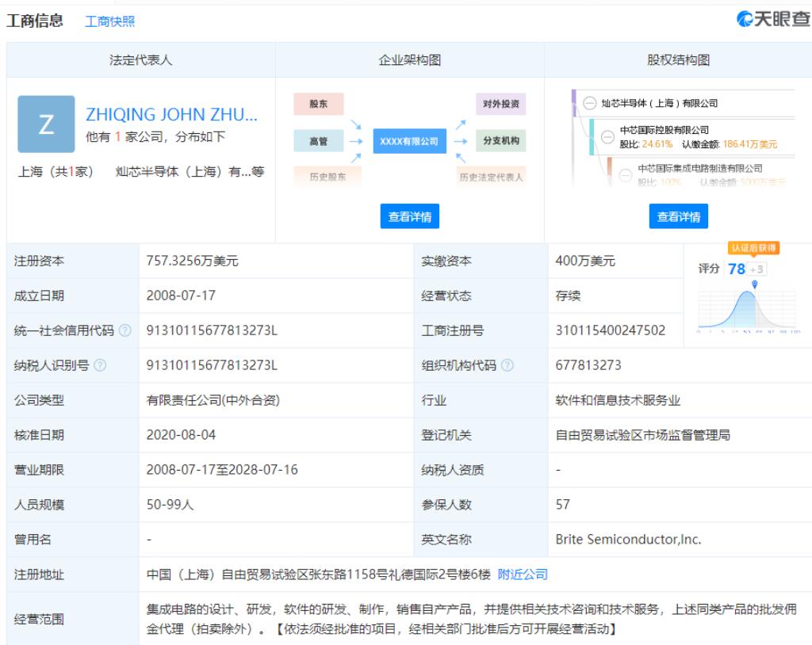Click the insured count value 57
The width and height of the screenshot is (812, 645).
(562, 504)
